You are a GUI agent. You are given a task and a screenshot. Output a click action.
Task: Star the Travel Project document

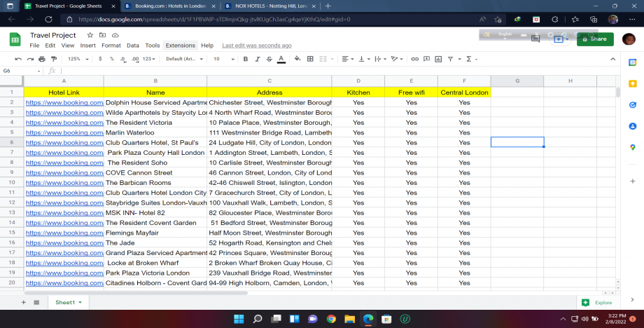pyautogui.click(x=90, y=34)
